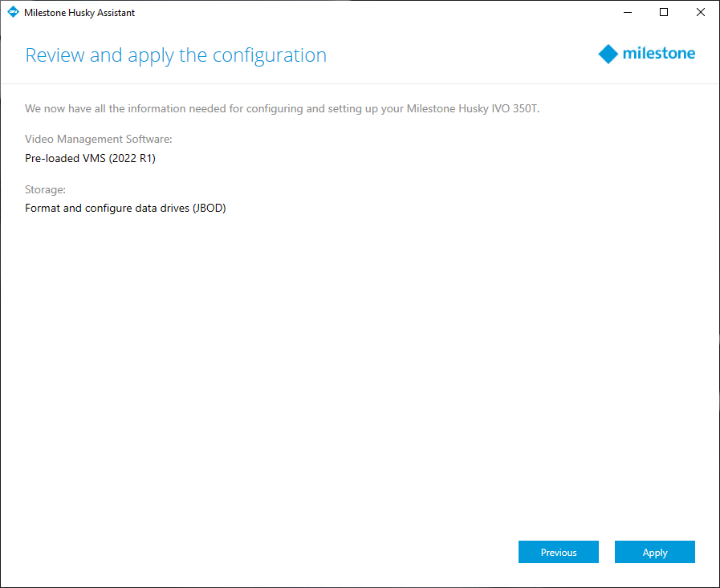Image resolution: width=720 pixels, height=588 pixels.
Task: Click the Apply button
Action: (654, 552)
